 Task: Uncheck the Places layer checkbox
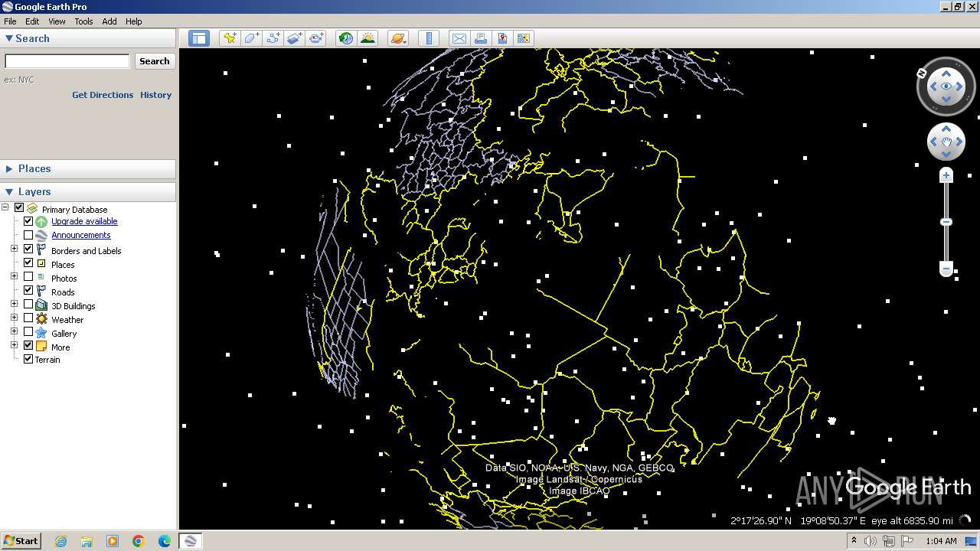(28, 263)
